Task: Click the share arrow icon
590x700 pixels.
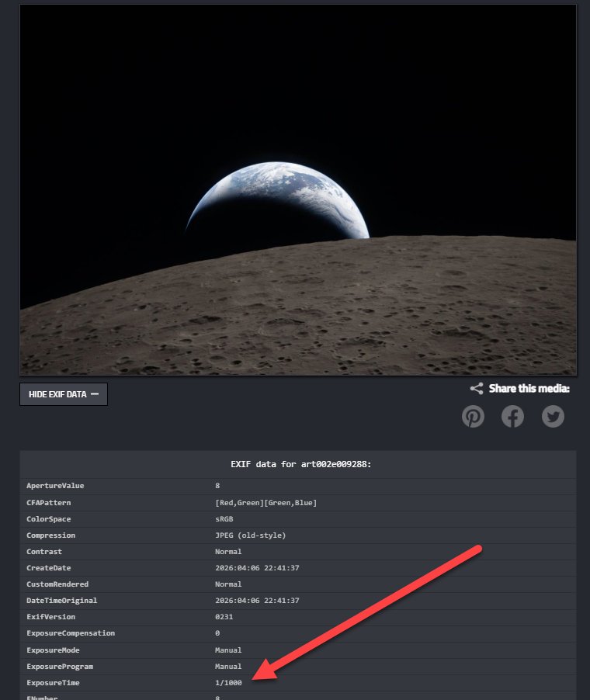Action: 477,388
